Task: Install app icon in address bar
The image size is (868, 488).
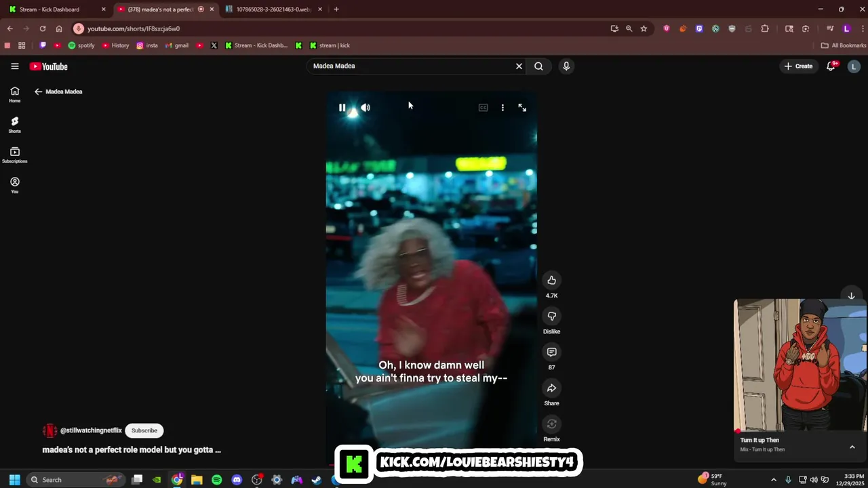Action: (x=614, y=28)
